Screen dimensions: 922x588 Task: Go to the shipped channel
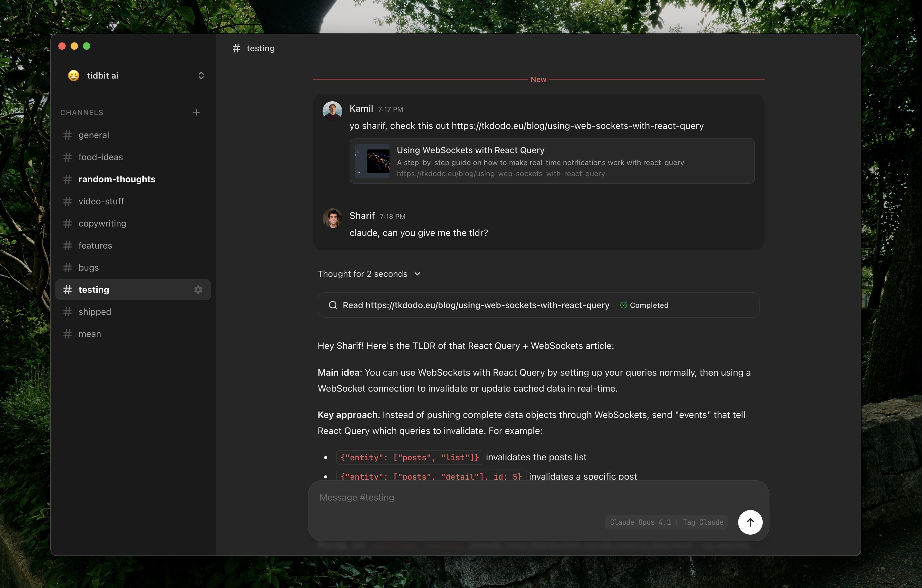95,311
